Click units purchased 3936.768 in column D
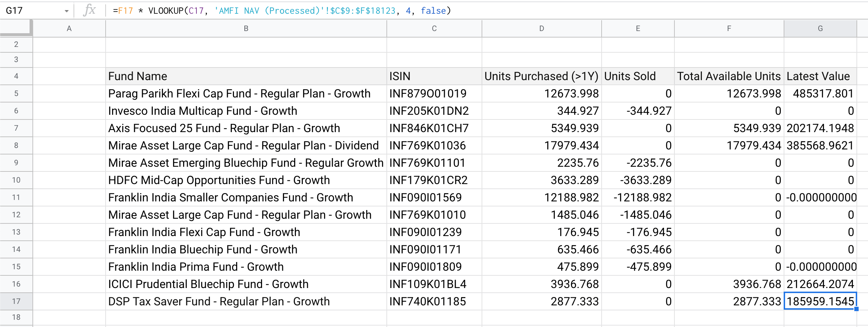This screenshot has height=327, width=868. (x=542, y=284)
